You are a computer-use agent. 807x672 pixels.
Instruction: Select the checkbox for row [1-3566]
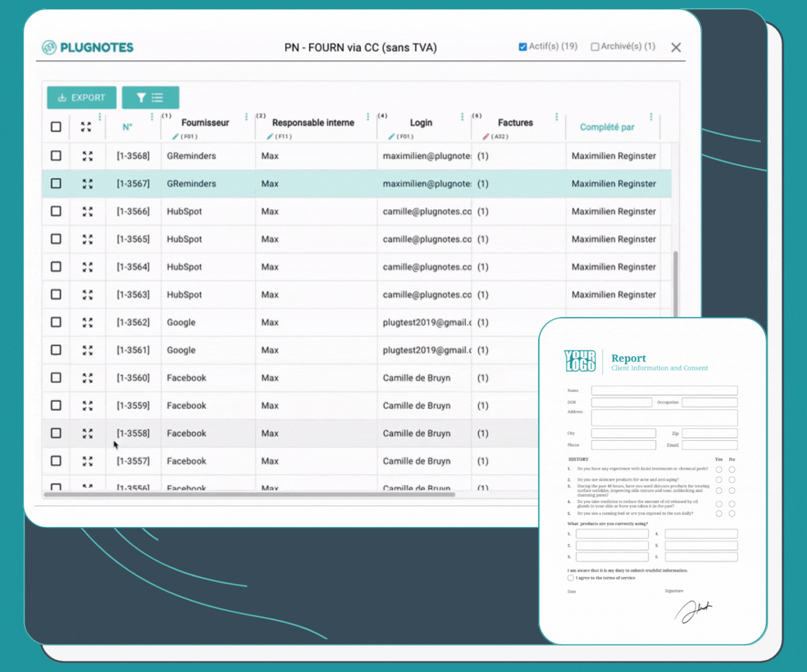(x=56, y=211)
